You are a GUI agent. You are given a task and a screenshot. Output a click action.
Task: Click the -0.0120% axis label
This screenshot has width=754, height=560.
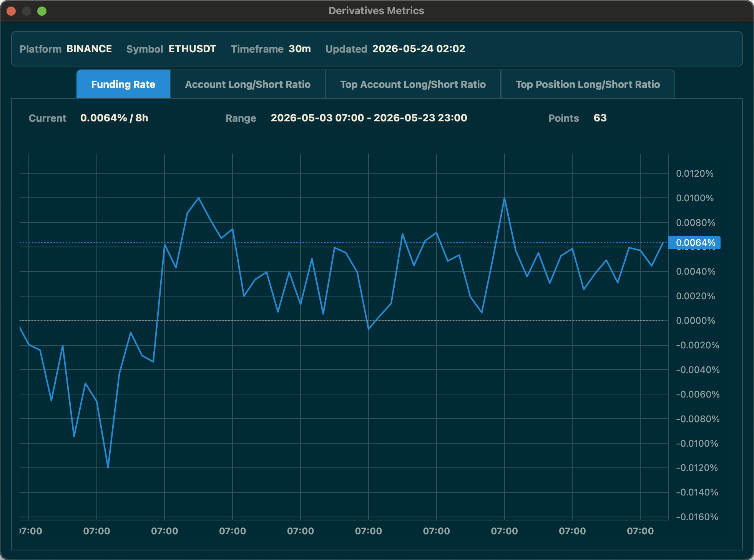point(697,468)
